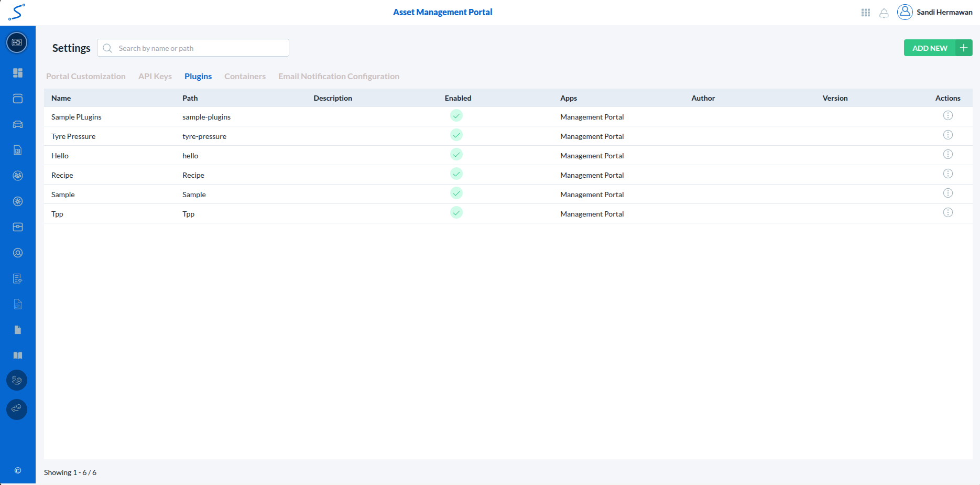Click the Version column header
Image resolution: width=980 pixels, height=485 pixels.
(x=835, y=98)
